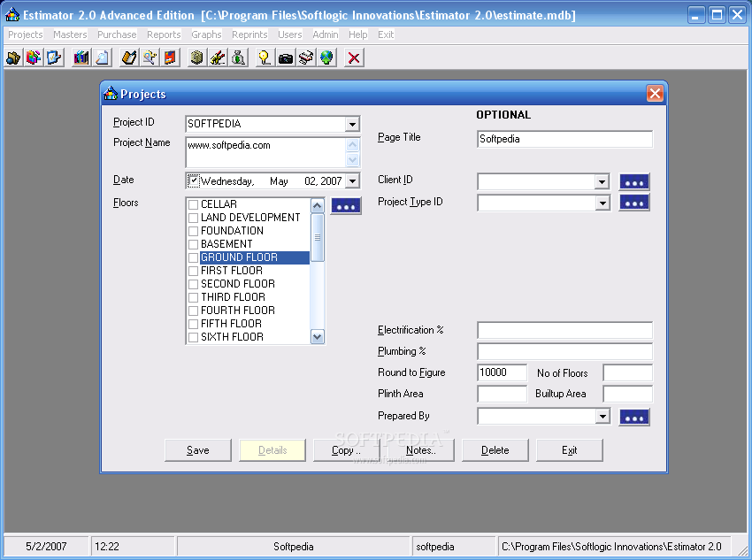Tick the GROUND FLOOR checkbox

(x=193, y=258)
